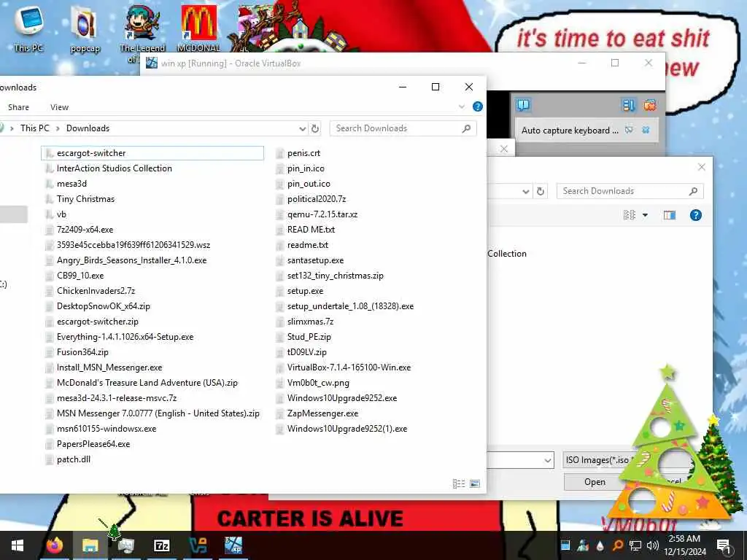Open the network tray icon
The image size is (747, 560).
click(635, 545)
